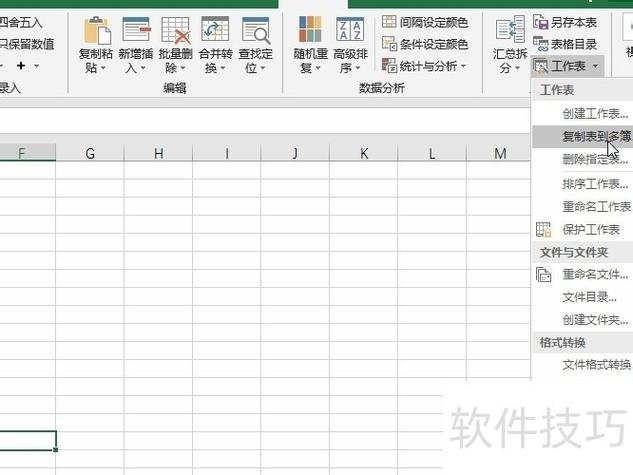Click the 另存本表 save icon
This screenshot has width=633, height=475.
pyautogui.click(x=540, y=22)
